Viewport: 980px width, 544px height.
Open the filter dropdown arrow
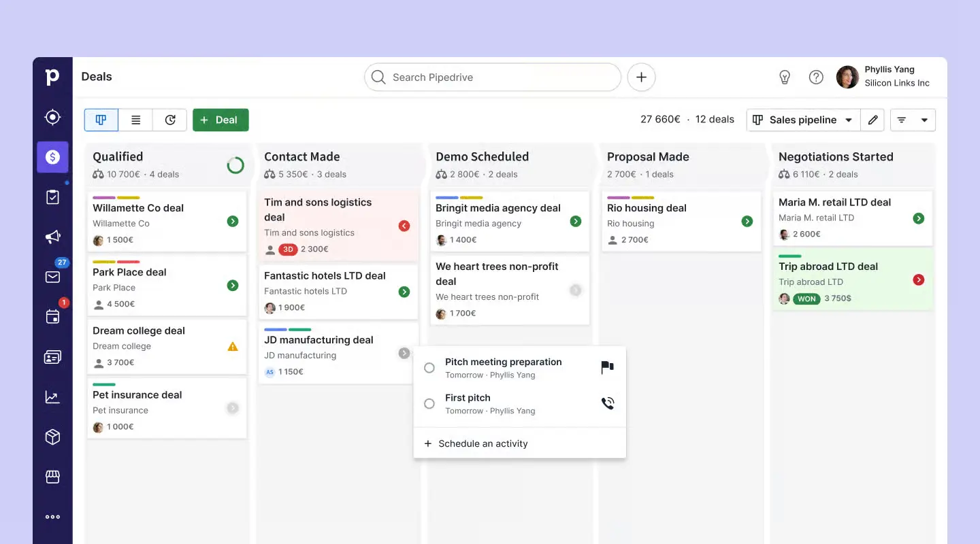tap(924, 120)
